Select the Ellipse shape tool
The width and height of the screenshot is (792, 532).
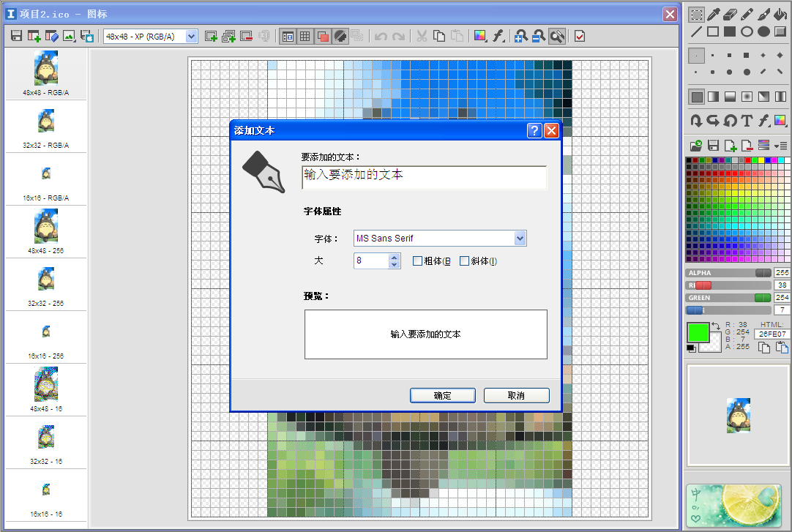click(747, 31)
